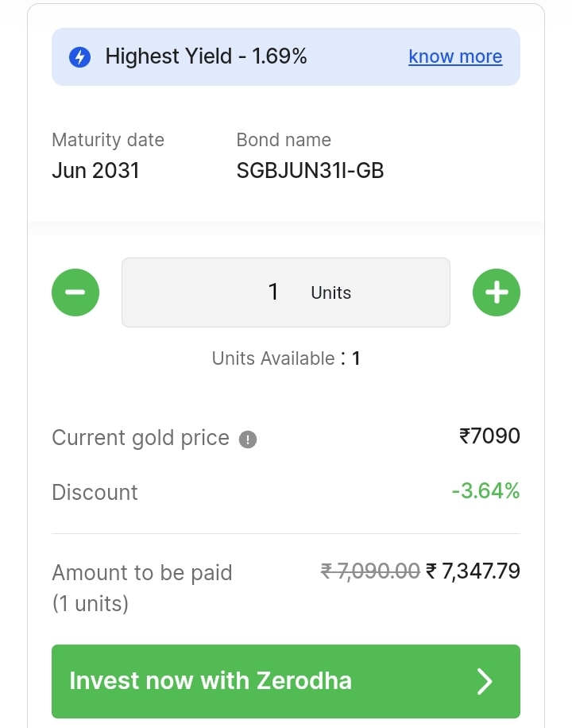Image resolution: width=572 pixels, height=728 pixels.
Task: Open the 'know more' link
Action: (x=455, y=57)
